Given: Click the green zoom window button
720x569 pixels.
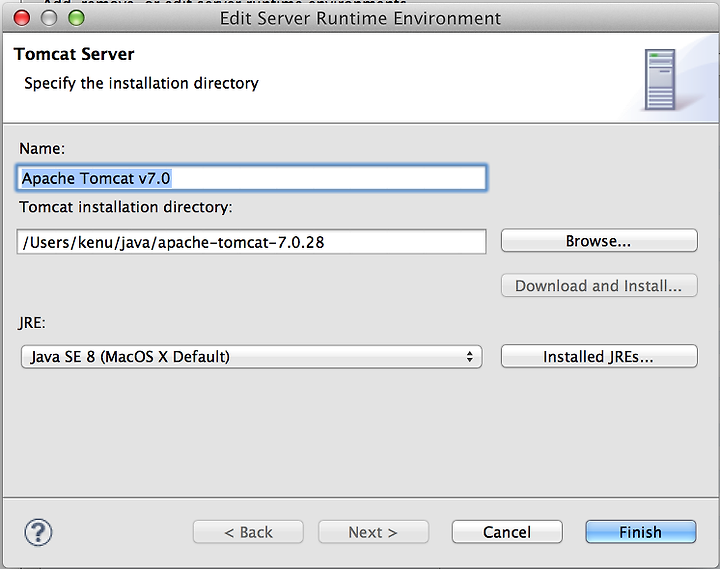Looking at the screenshot, I should 76,18.
